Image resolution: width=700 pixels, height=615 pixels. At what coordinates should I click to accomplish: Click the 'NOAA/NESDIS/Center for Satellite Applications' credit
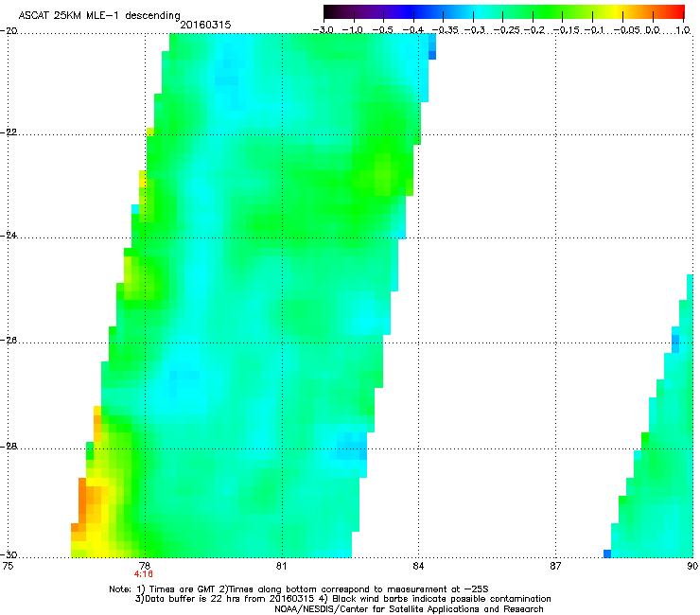pyautogui.click(x=409, y=609)
